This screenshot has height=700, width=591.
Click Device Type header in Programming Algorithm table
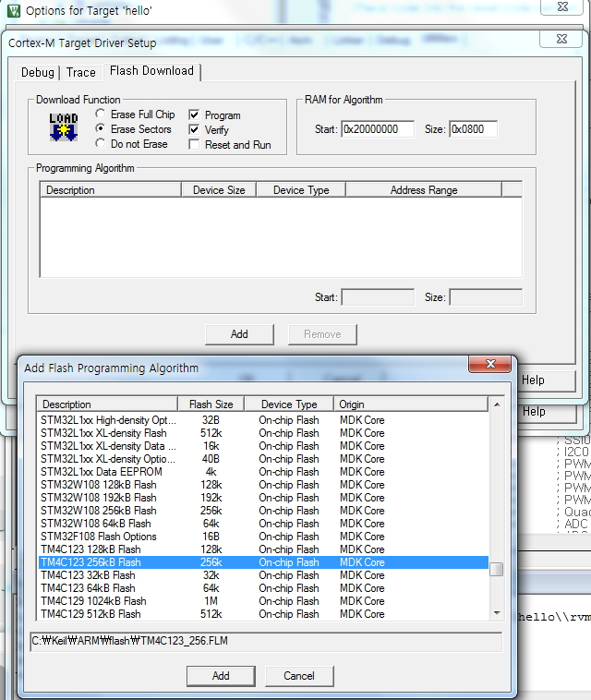pyautogui.click(x=301, y=189)
